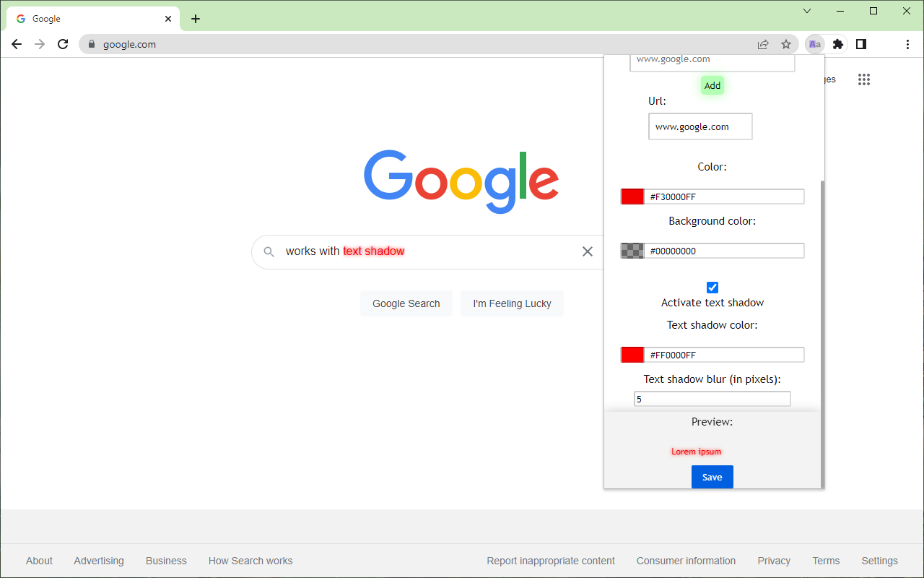Reload the Google page
The width and height of the screenshot is (924, 578).
coord(63,44)
